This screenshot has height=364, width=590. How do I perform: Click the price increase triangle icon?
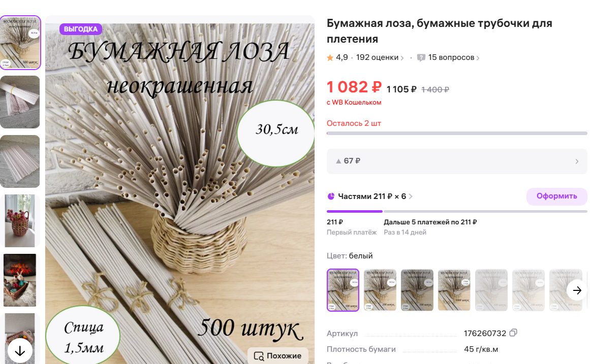(x=338, y=161)
